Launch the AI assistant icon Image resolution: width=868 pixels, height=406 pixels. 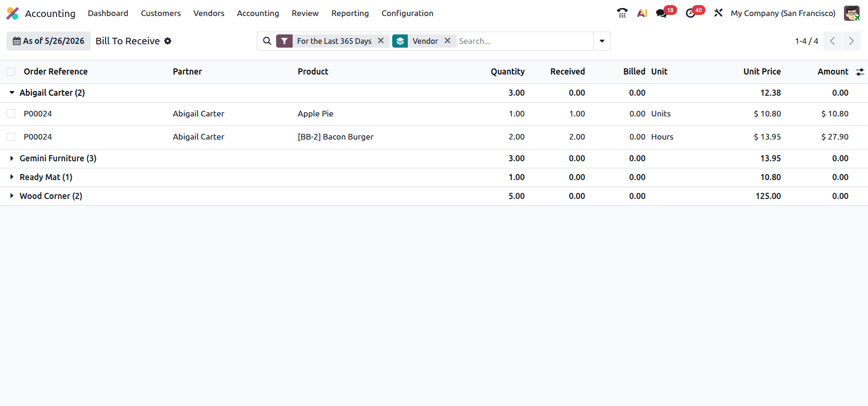coord(642,13)
